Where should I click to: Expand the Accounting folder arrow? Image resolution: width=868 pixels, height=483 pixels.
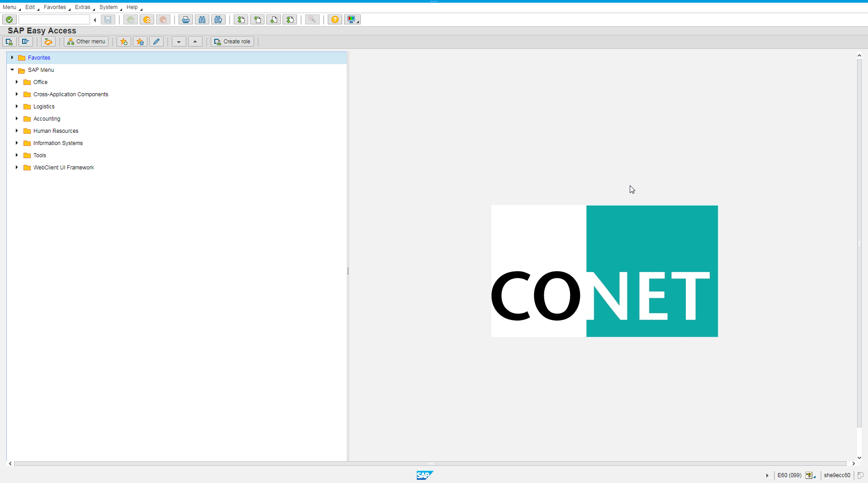[17, 119]
